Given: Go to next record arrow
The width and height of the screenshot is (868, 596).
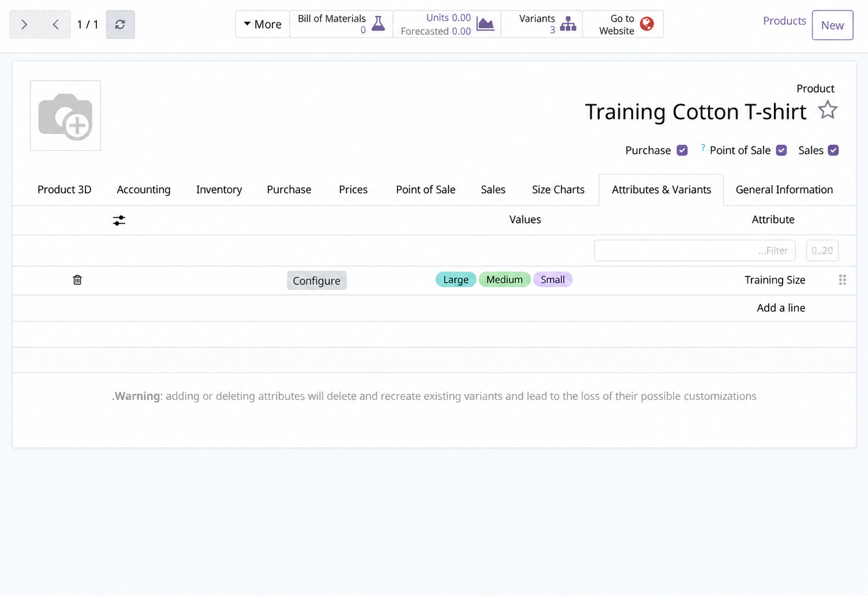Looking at the screenshot, I should 25,25.
